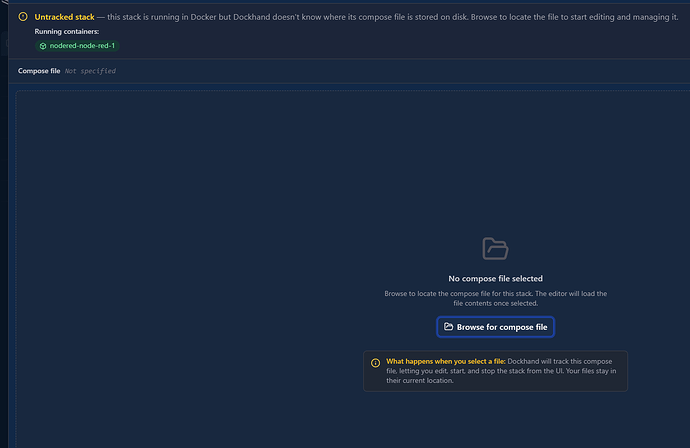Screen dimensions: 690x448
Task: Click the warning icon beside Untracked stack
Action: click(23, 17)
